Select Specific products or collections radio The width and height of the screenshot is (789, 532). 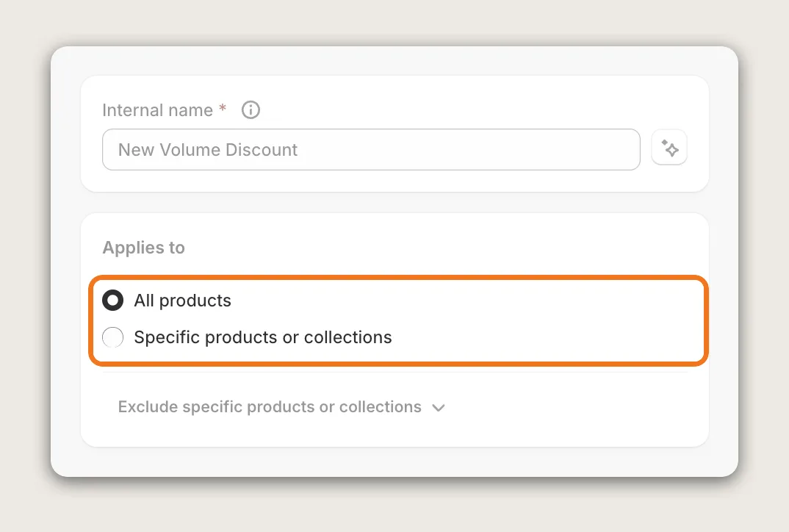click(112, 337)
